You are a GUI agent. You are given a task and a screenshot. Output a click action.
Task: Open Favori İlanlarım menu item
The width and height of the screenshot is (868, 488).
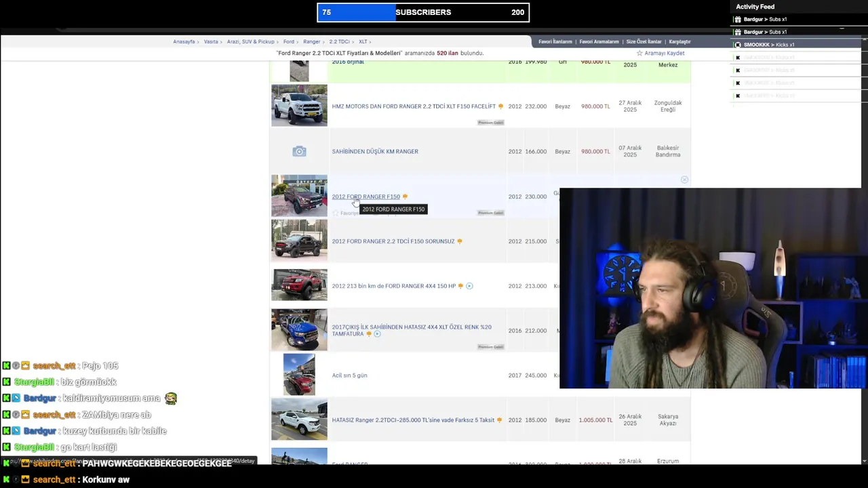[x=555, y=42]
